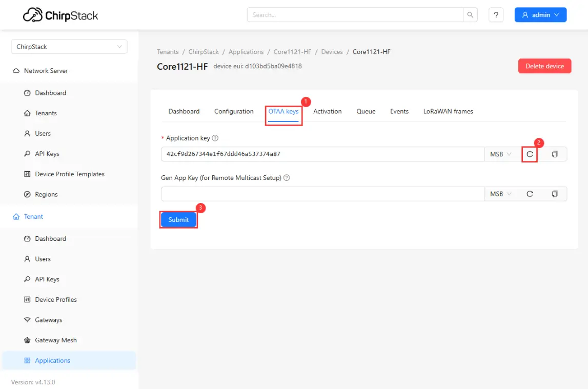Viewport: 588px width, 389px height.
Task: Copy the Application key to clipboard
Action: 554,154
